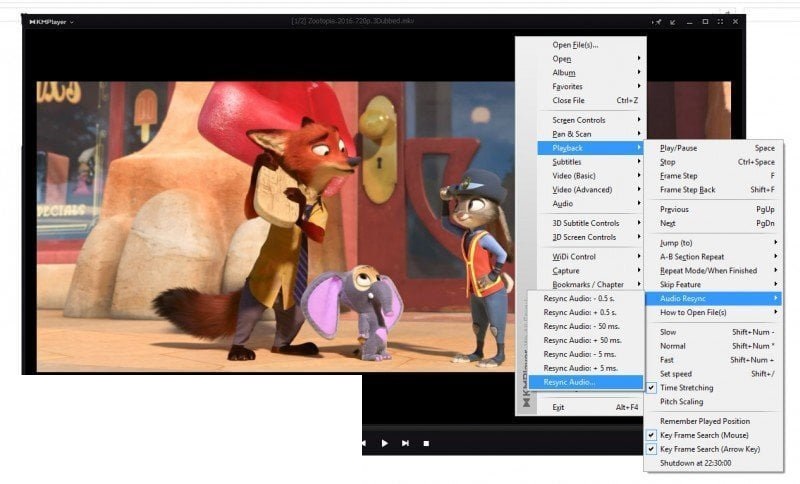Viewport: 800px width, 484px height.
Task: Expand the Subtitles submenu
Action: pyautogui.click(x=591, y=162)
